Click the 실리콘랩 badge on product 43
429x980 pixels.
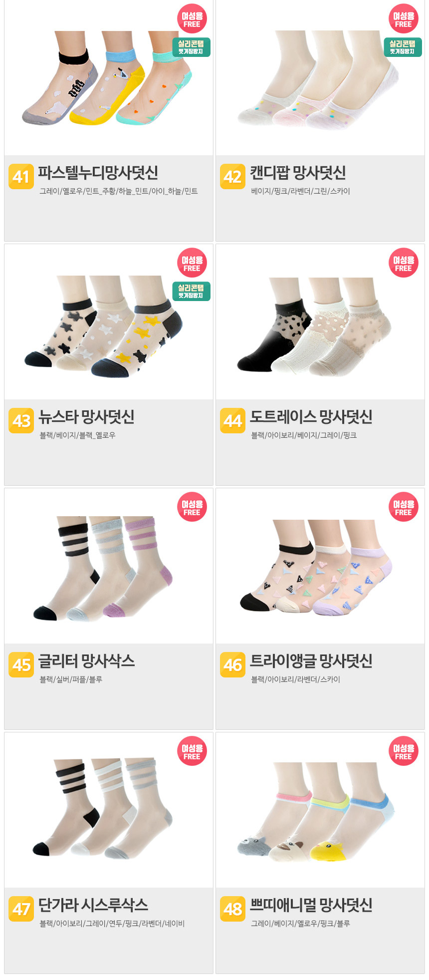coord(191,292)
